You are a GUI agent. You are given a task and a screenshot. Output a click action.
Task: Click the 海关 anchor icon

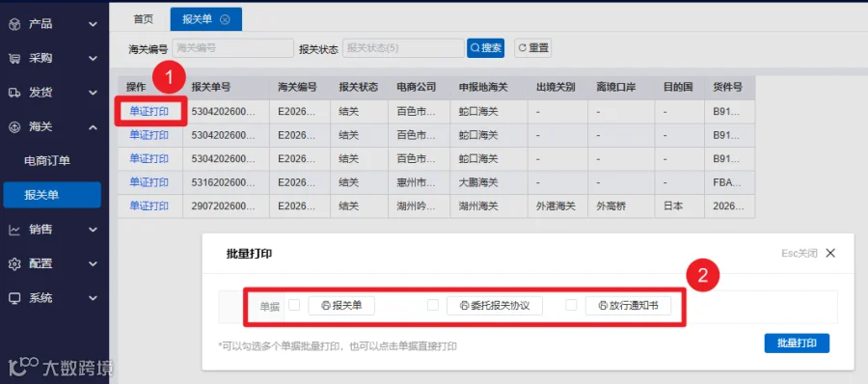[14, 127]
